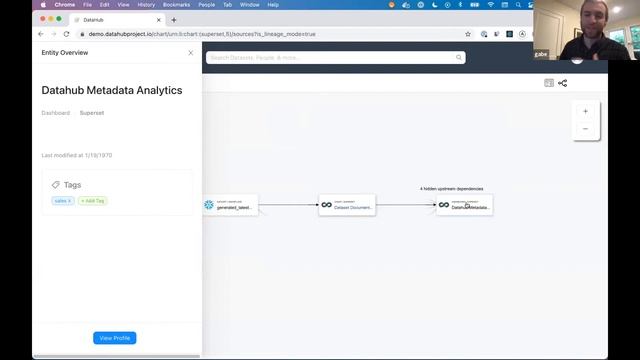Screen dimensions: 640x360
Task: Switch to table details view icon
Action: click(x=549, y=83)
